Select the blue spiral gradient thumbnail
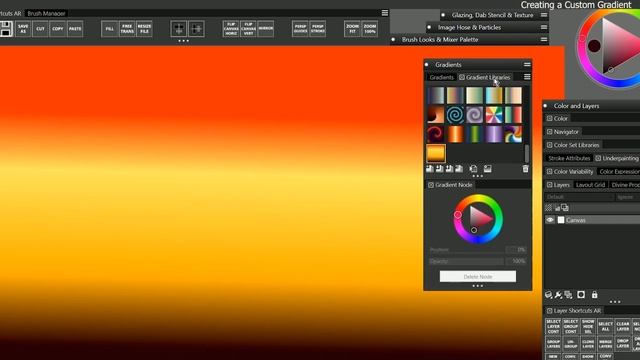This screenshot has width=640, height=360. 455,115
